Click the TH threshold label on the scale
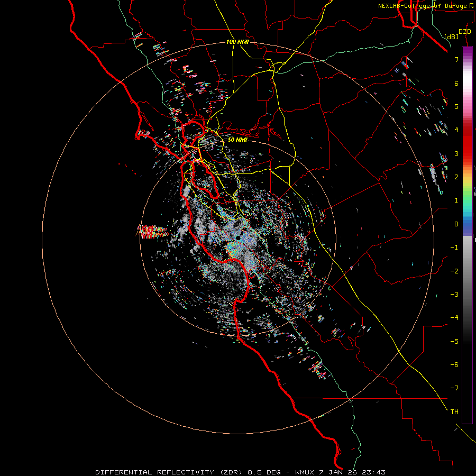The width and height of the screenshot is (476, 476). (454, 412)
